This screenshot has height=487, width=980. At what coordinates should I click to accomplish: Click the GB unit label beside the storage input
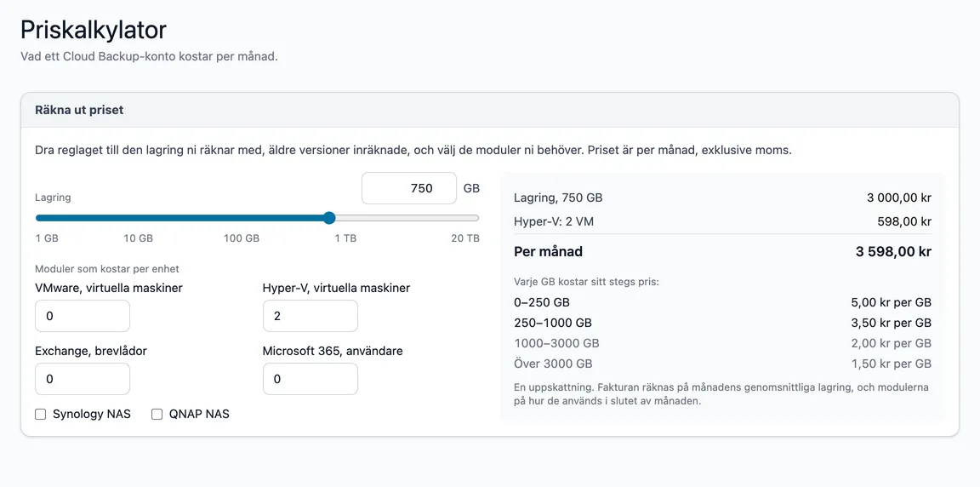click(x=471, y=188)
